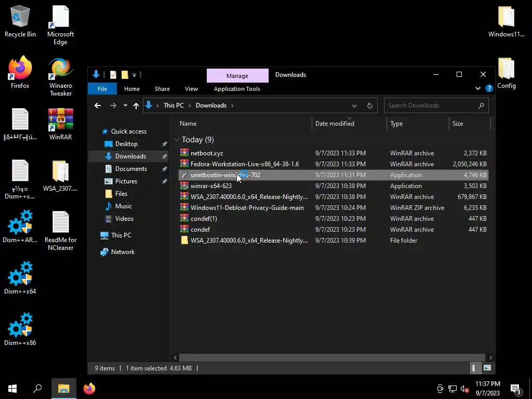Expand the arrow after Downloads in breadcrumb
This screenshot has height=399, width=532.
pyautogui.click(x=232, y=105)
